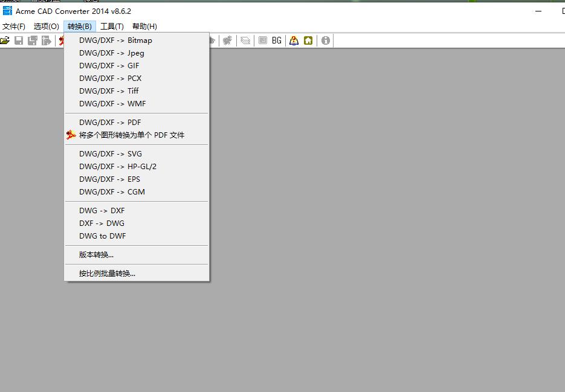Choose DWG/DXF -> Jpeg
Image resolution: width=565 pixels, height=392 pixels.
[137, 53]
